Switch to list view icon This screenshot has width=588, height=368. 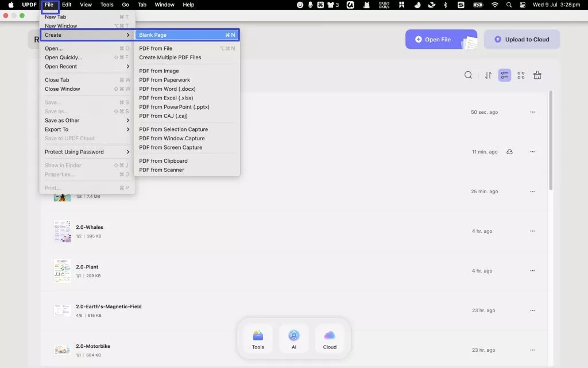click(x=504, y=75)
